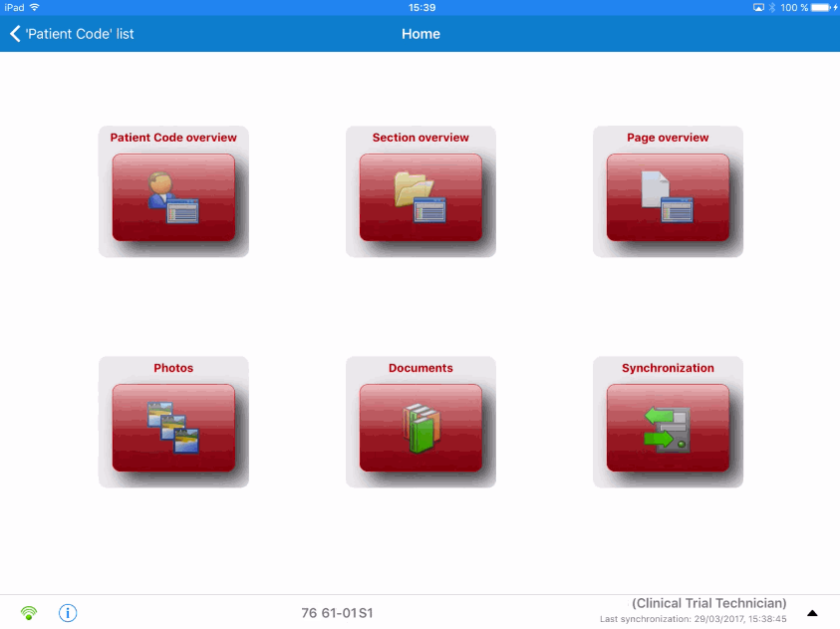Tap the battery indicator in status bar

pos(820,8)
